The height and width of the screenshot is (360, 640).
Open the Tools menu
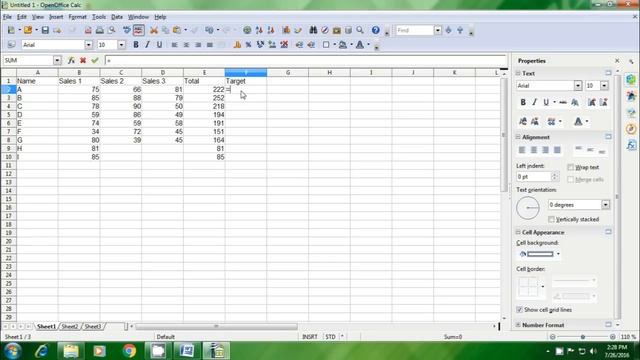tap(99, 17)
